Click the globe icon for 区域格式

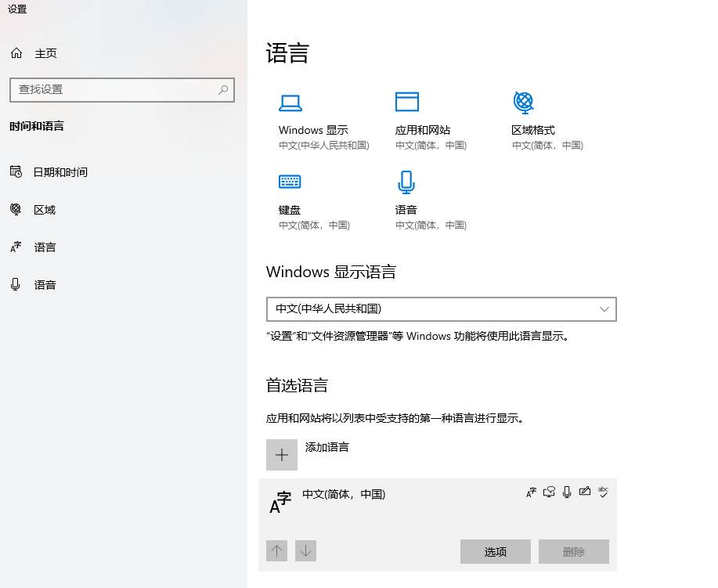point(524,102)
